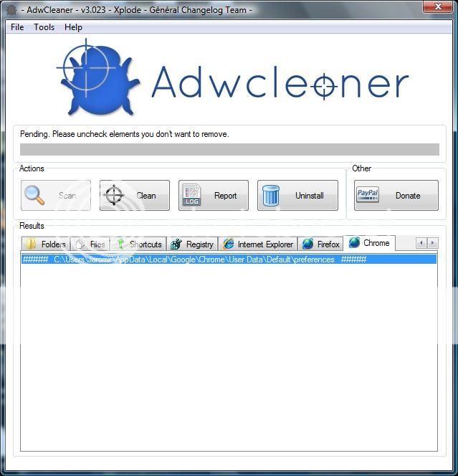Click the magnifying glass Scan icon
Viewport: 458px width, 476px height.
pyautogui.click(x=34, y=195)
